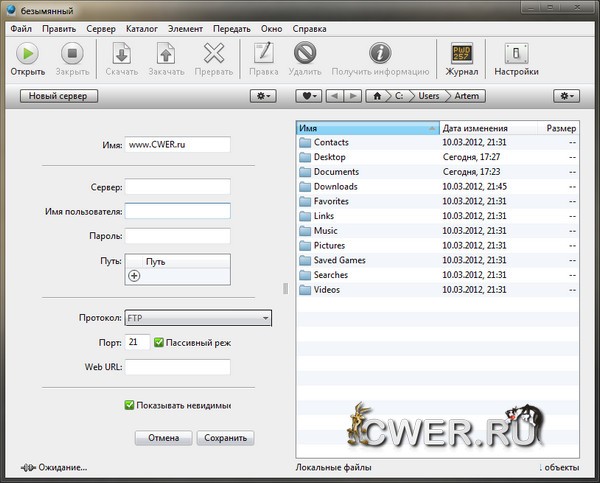
Task: Click the Abort (Прервать) X icon
Action: pyautogui.click(x=214, y=53)
